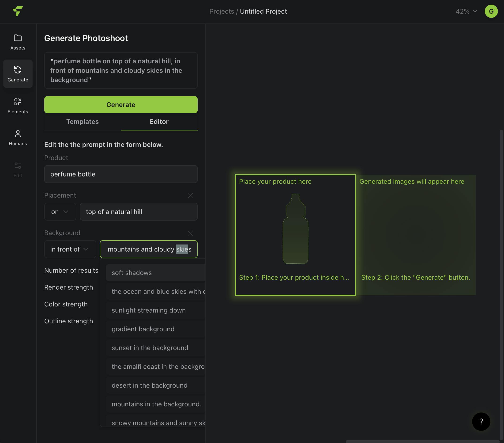Viewport: 504px width, 443px height.
Task: Open the Humans panel icon
Action: click(18, 134)
